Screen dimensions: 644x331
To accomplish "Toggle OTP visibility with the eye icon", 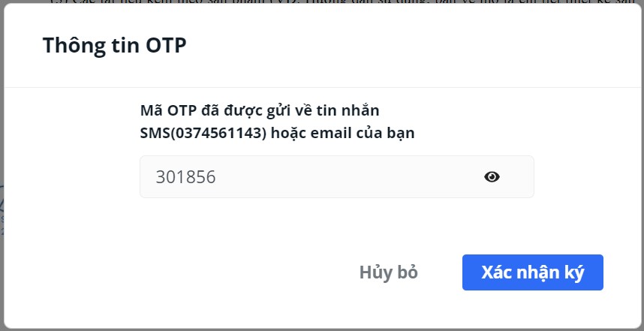I will coord(492,176).
